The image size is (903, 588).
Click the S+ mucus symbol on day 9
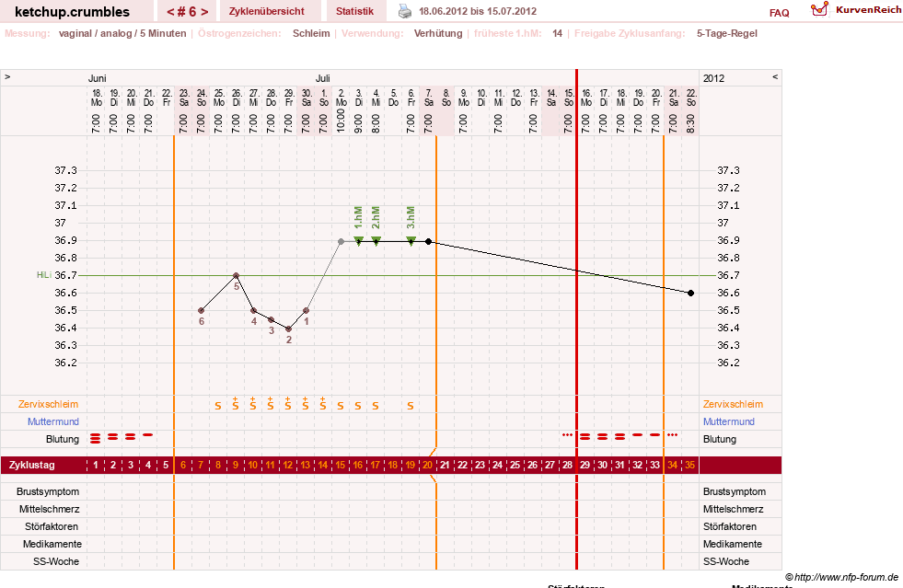[236, 403]
